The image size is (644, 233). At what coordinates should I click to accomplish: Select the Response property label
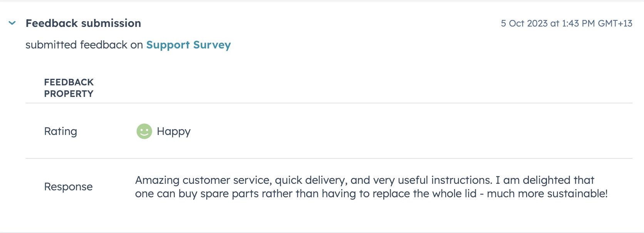click(x=68, y=187)
